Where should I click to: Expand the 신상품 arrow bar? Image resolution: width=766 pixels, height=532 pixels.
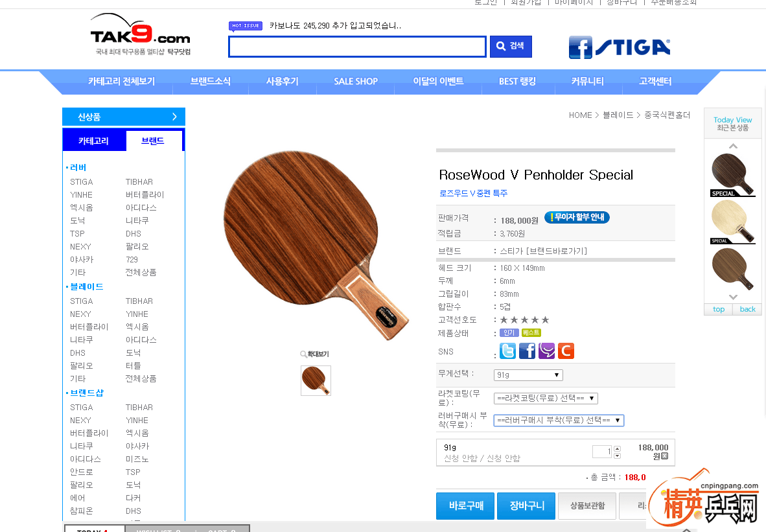click(x=124, y=117)
